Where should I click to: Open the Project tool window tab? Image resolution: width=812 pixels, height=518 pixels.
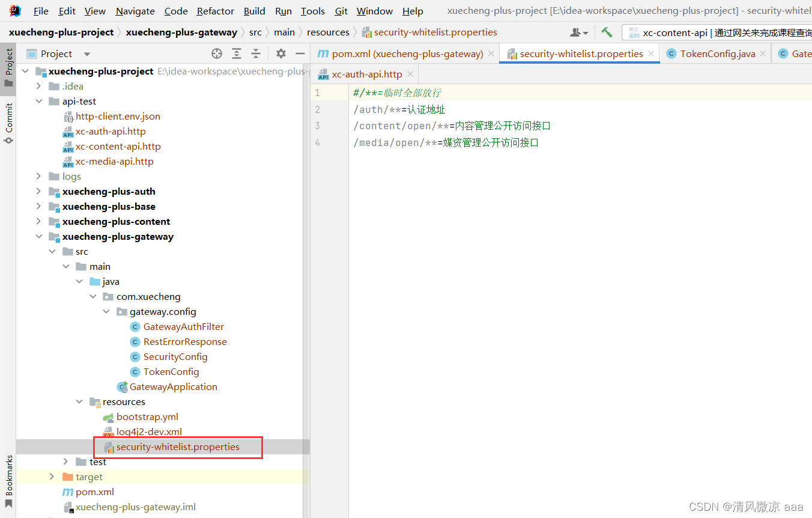(x=8, y=68)
